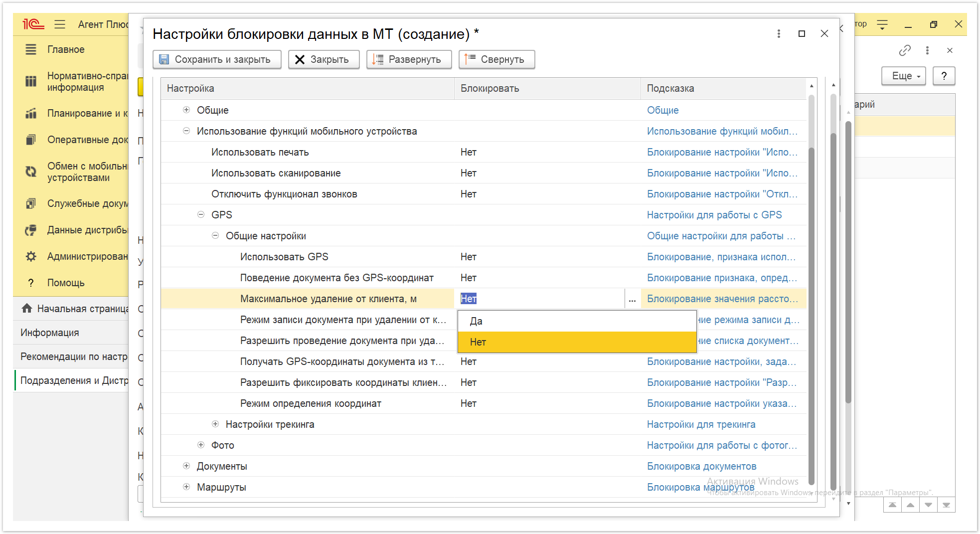Viewport: 980px width, 534px height.
Task: Select Нет in the dropdown list
Action: pos(577,342)
